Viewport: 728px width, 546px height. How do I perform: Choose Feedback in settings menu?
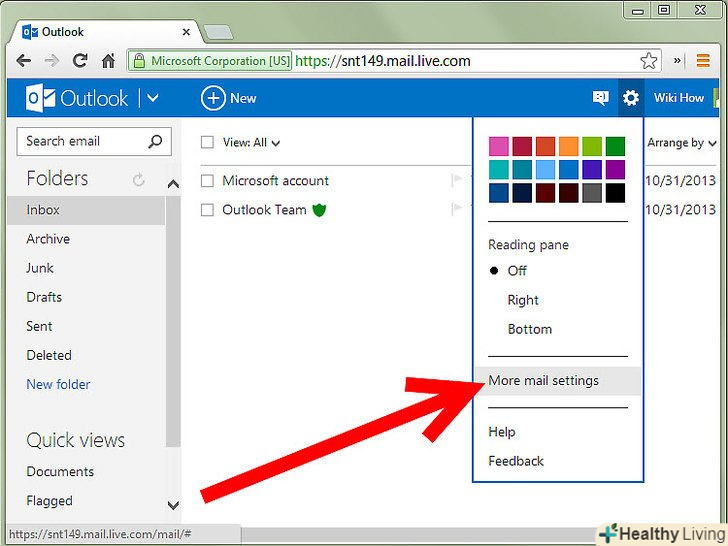coord(516,461)
